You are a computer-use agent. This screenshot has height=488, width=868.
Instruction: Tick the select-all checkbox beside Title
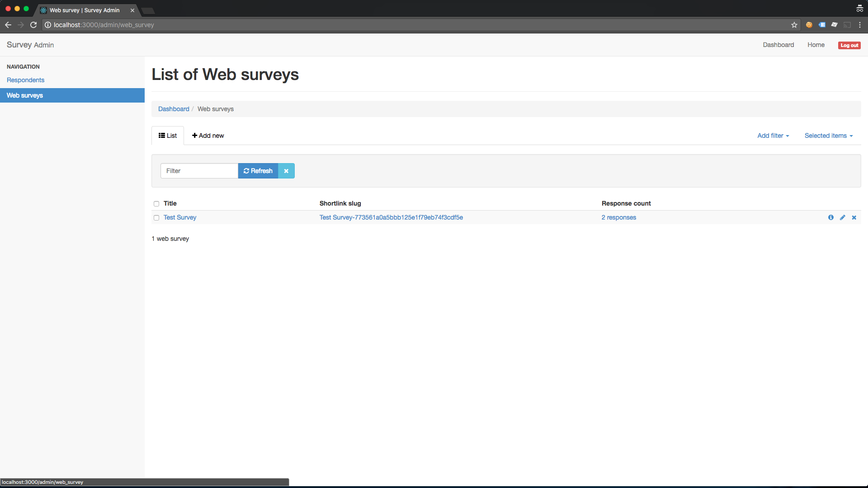pos(156,204)
